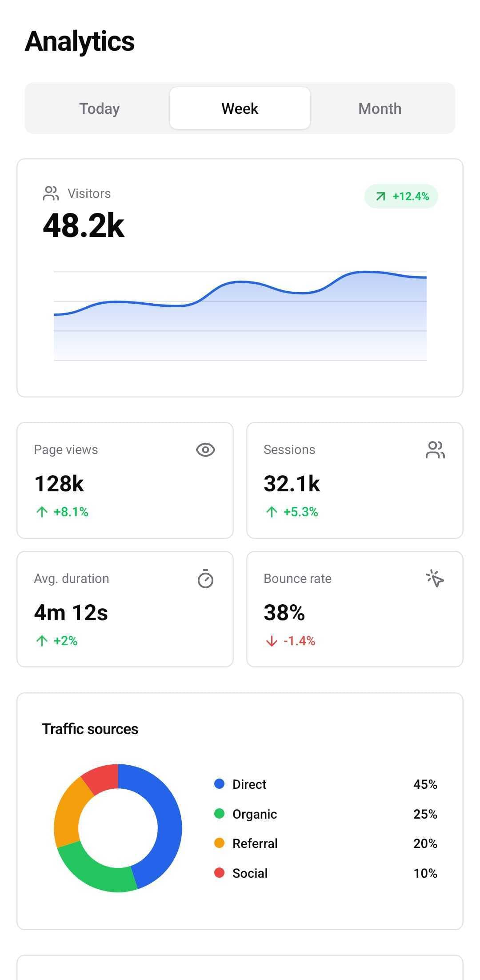Screen dimensions: 480x980
Task: Click the Bounce rate cursor-click icon
Action: click(x=435, y=578)
